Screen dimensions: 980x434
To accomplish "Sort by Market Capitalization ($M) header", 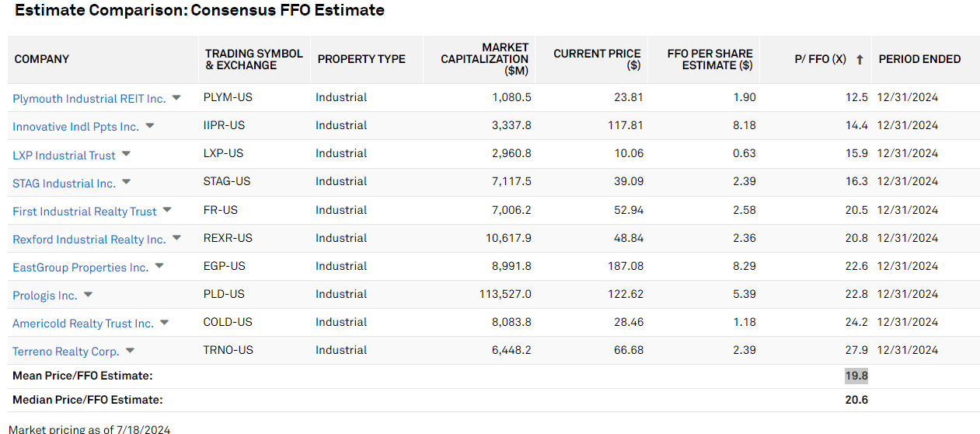I will (485, 59).
